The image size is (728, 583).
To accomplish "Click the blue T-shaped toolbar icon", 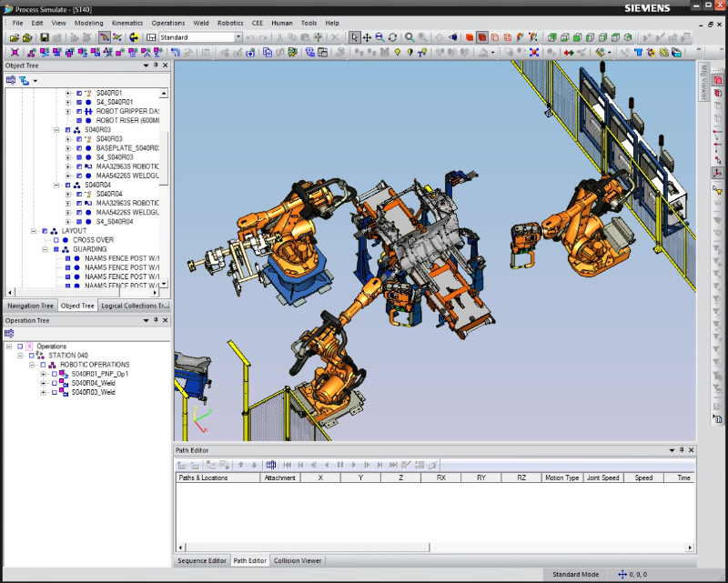I will click(639, 53).
